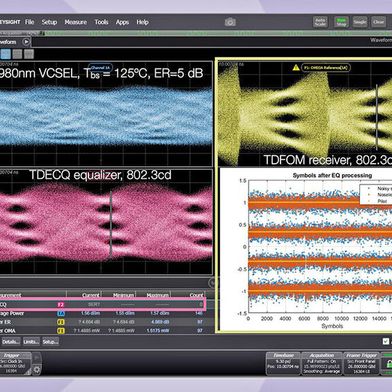Open the Measure menu
The width and height of the screenshot is (392, 392).
[x=76, y=22]
